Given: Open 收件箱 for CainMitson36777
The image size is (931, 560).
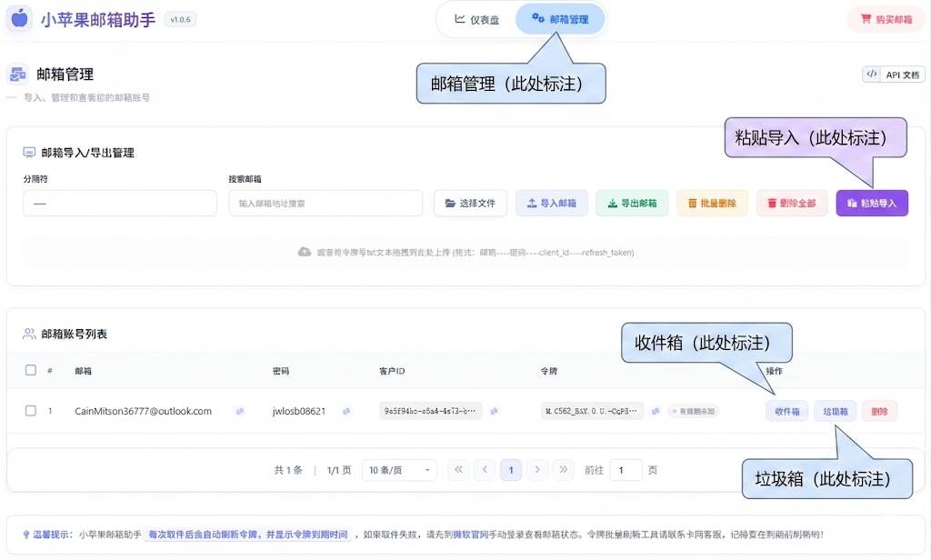Looking at the screenshot, I should pyautogui.click(x=786, y=411).
